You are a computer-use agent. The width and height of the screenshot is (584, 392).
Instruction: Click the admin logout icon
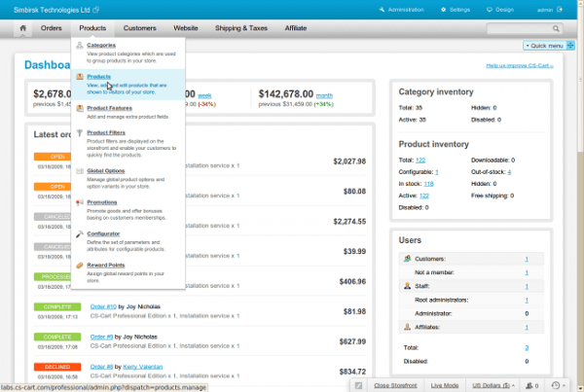(x=560, y=10)
